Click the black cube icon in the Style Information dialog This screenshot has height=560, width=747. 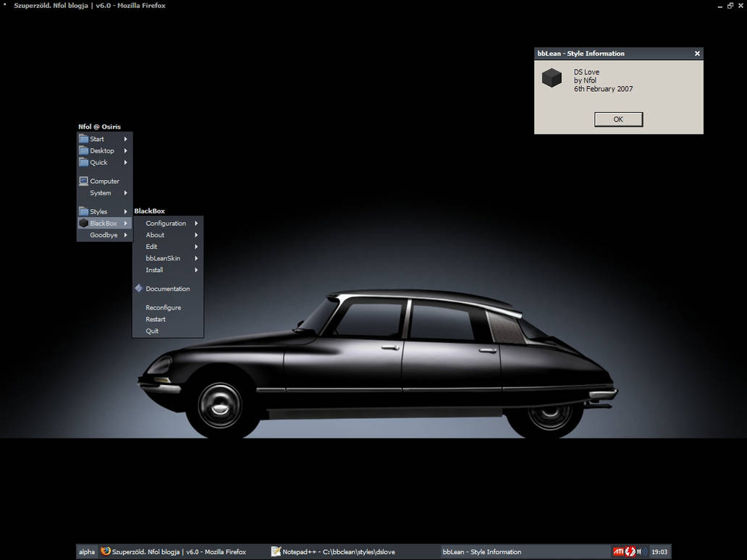[x=552, y=77]
